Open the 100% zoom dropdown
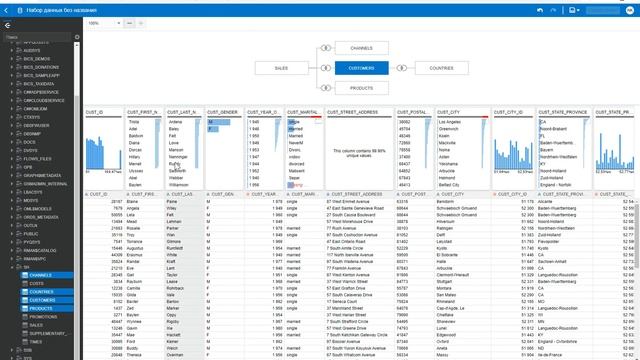640x360 pixels. pos(104,23)
